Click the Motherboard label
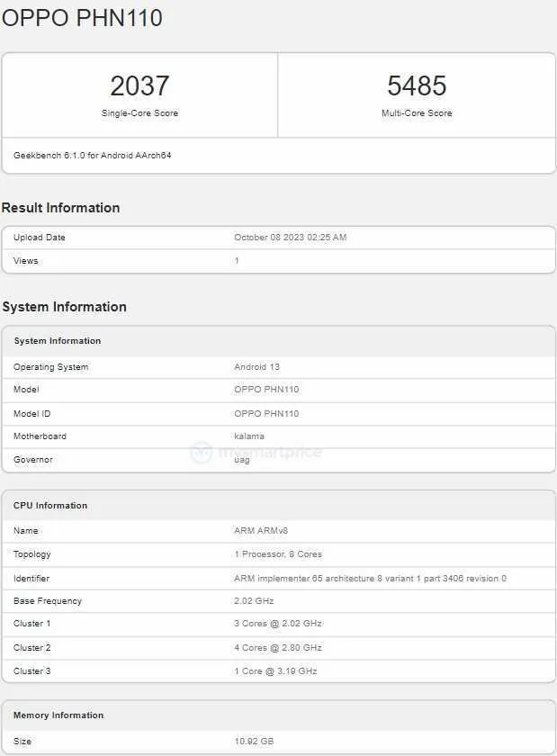Image resolution: width=557 pixels, height=756 pixels. tap(40, 436)
